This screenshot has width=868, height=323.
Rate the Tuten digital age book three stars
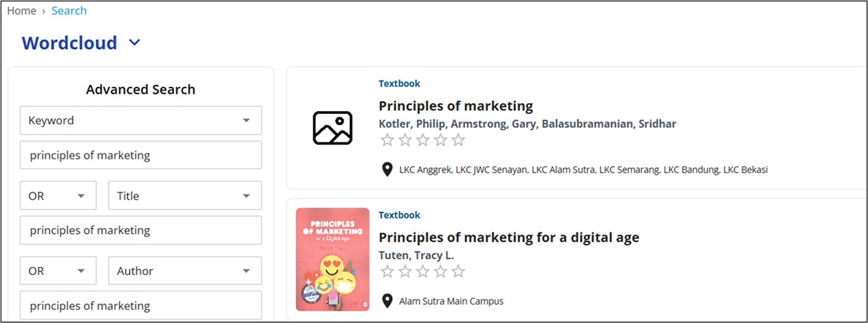click(423, 272)
